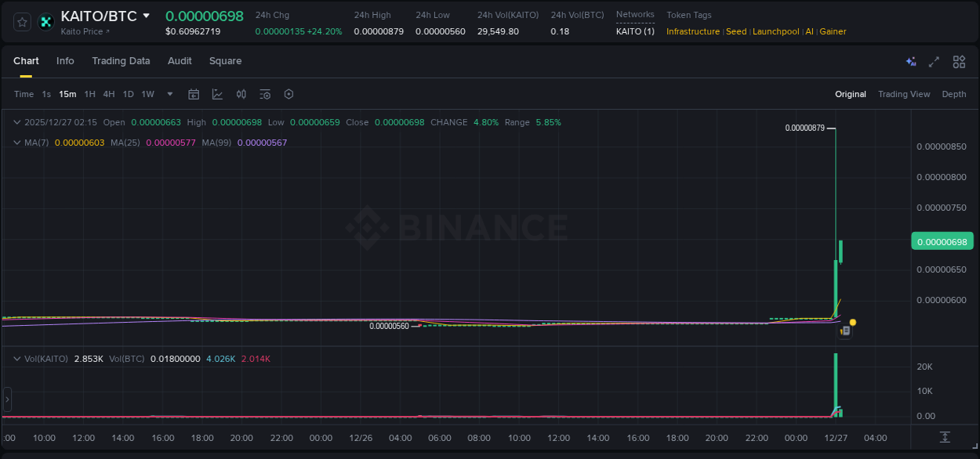
Task: Select the line chart style icon
Action: point(217,94)
